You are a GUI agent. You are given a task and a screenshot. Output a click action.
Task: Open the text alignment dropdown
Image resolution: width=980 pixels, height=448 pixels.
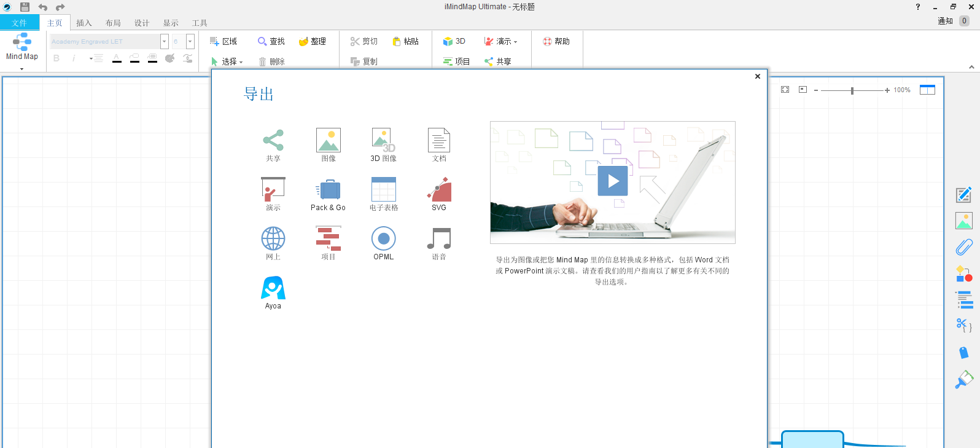tap(96, 58)
